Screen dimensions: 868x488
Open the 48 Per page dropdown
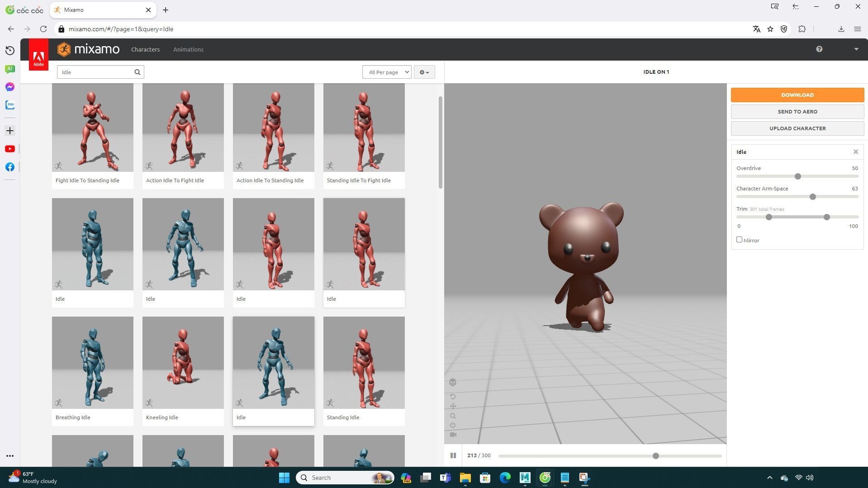pyautogui.click(x=387, y=72)
